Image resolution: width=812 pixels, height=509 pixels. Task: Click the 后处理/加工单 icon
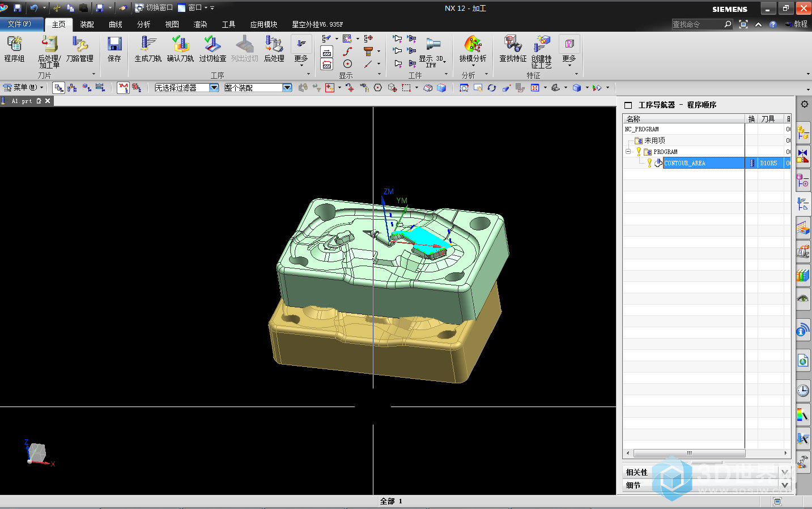tap(49, 52)
